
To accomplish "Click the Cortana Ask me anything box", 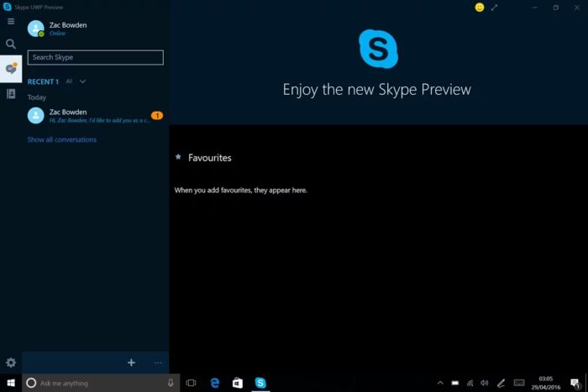I will coord(101,383).
